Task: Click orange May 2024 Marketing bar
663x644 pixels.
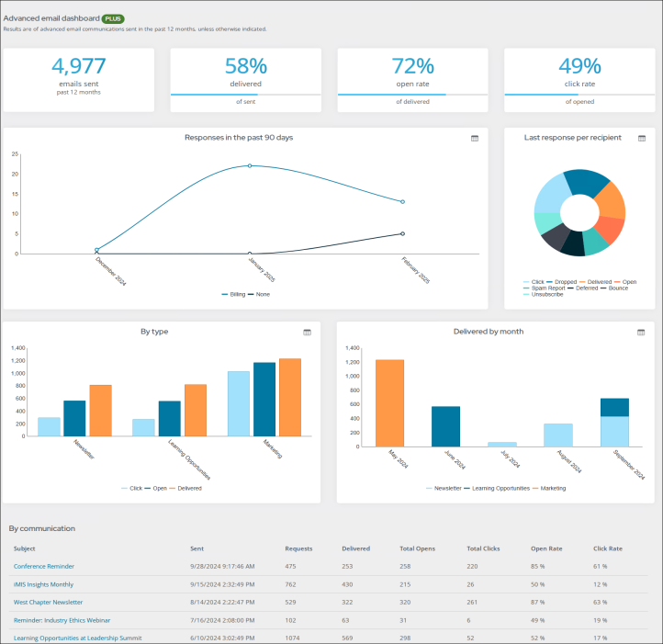Action: tap(389, 403)
